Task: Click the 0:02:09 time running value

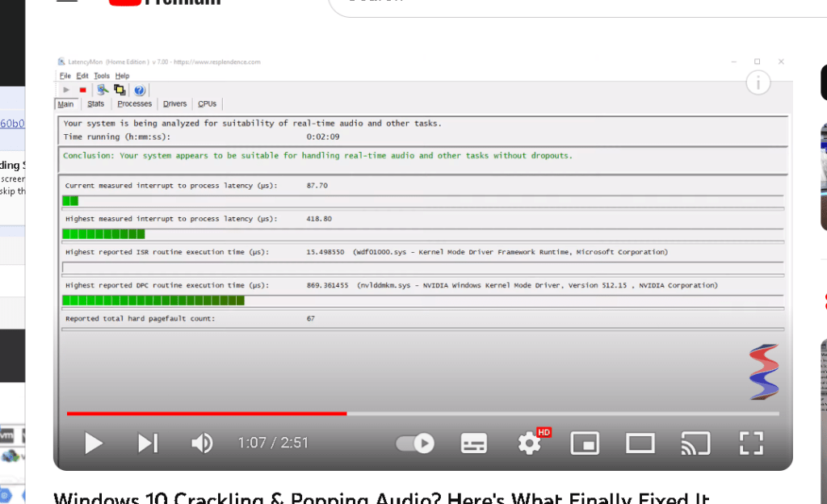Action: (x=323, y=136)
